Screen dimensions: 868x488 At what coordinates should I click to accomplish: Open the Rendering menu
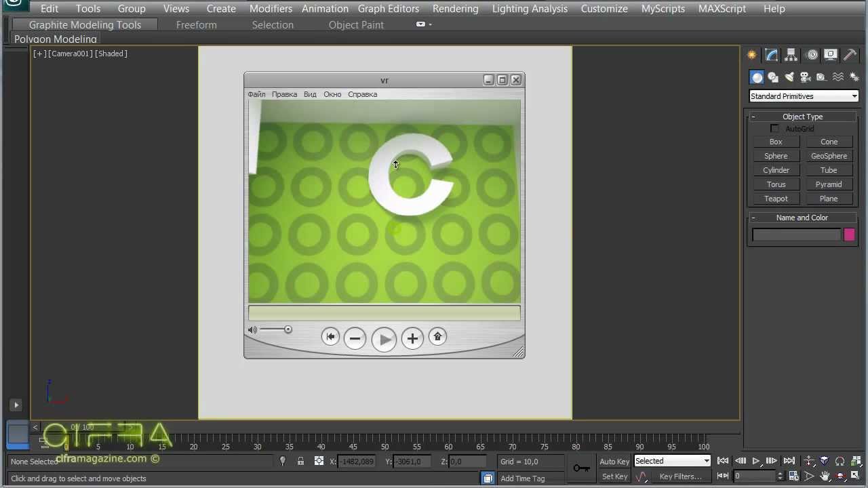455,9
